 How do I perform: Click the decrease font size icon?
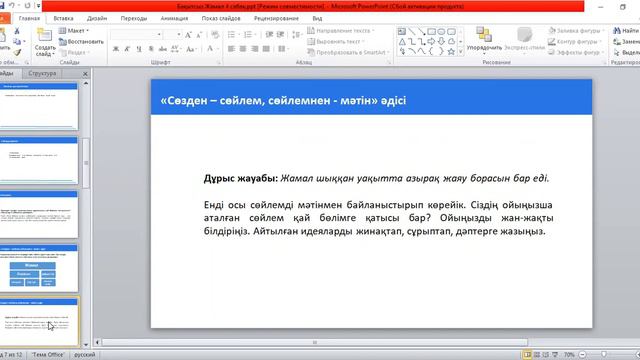(x=199, y=35)
